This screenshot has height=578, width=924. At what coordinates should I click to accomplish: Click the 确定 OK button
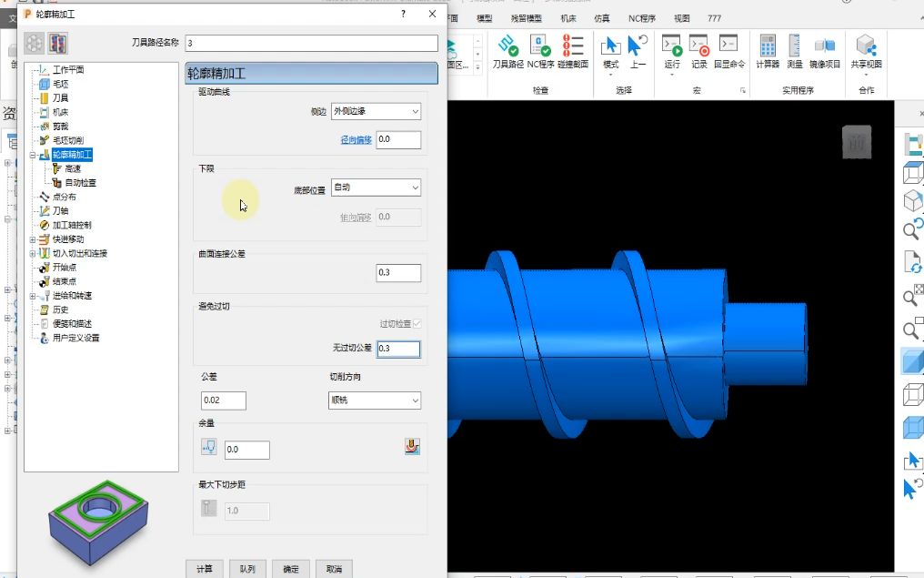(x=290, y=569)
